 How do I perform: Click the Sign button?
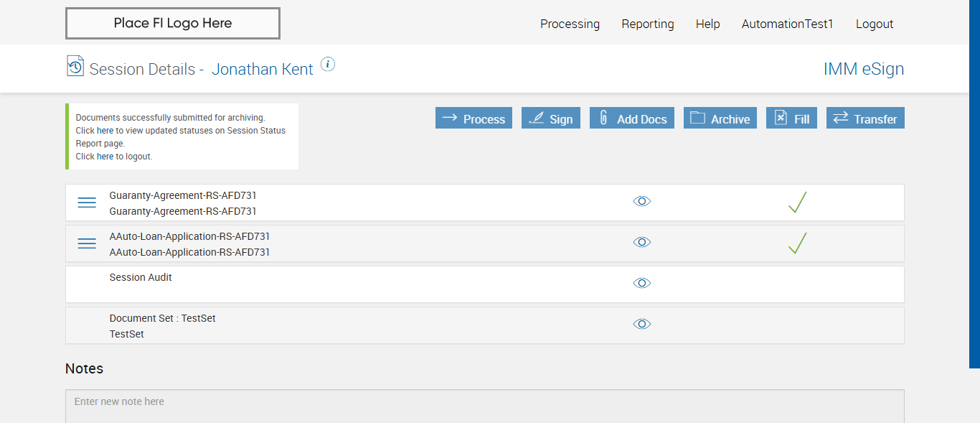[550, 118]
